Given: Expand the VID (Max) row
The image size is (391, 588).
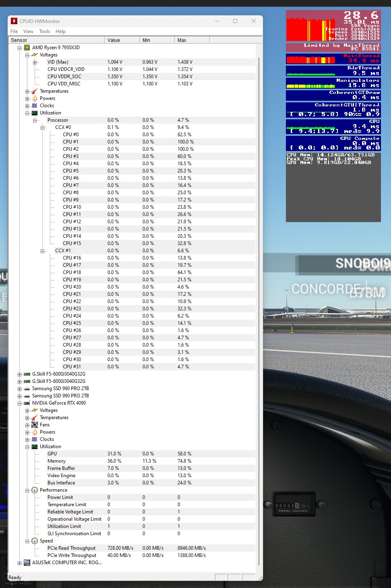Looking at the screenshot, I should pos(35,62).
